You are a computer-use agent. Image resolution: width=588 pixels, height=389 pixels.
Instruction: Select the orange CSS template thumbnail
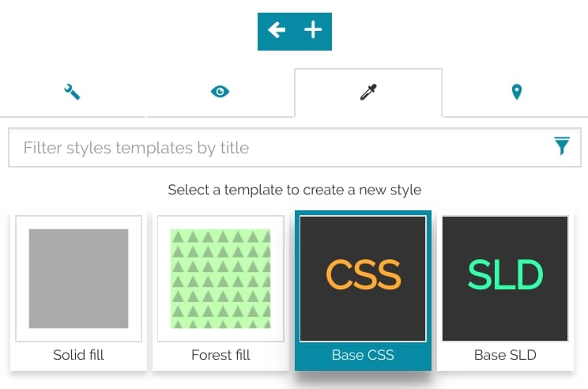tap(363, 278)
